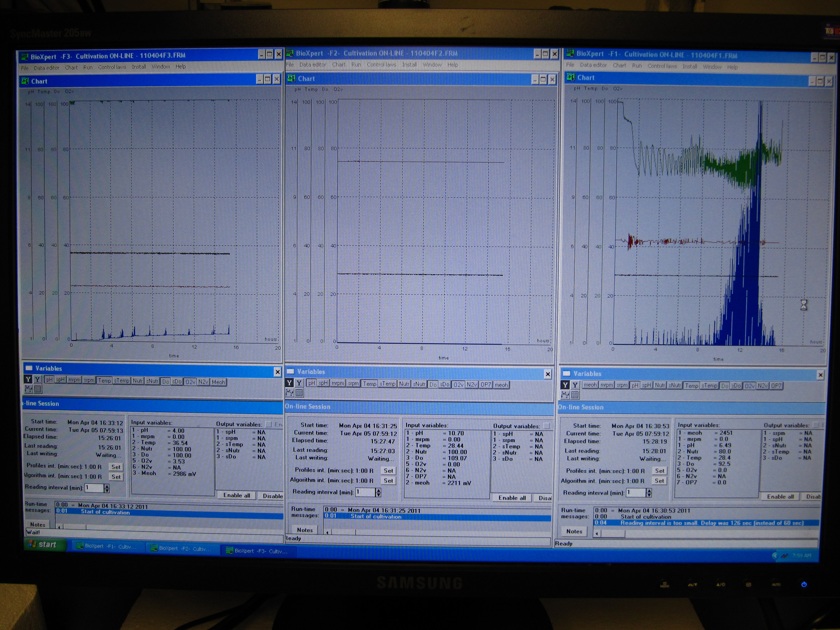Click the F2 Chart window title icon

click(291, 79)
